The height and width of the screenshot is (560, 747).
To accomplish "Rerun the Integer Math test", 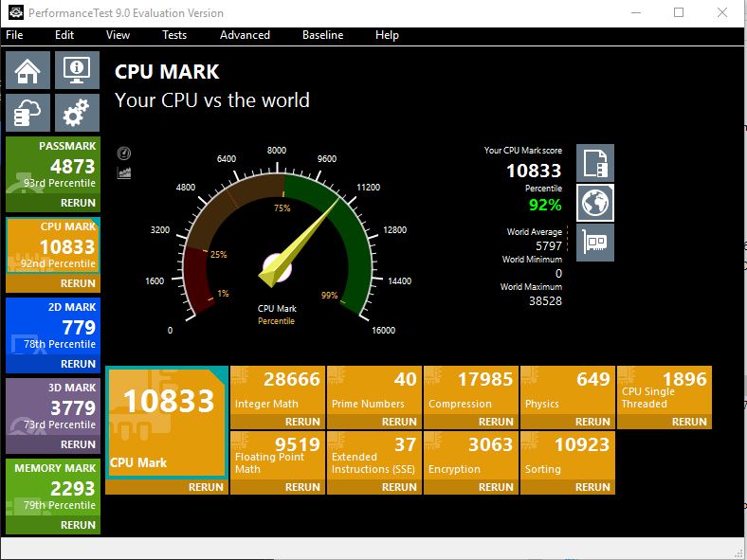I will click(302, 422).
